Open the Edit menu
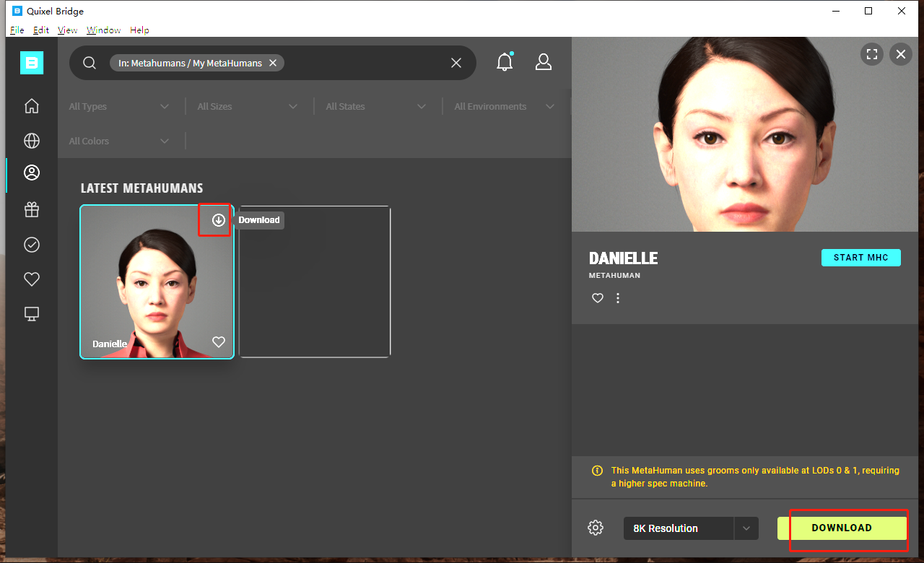 click(41, 30)
